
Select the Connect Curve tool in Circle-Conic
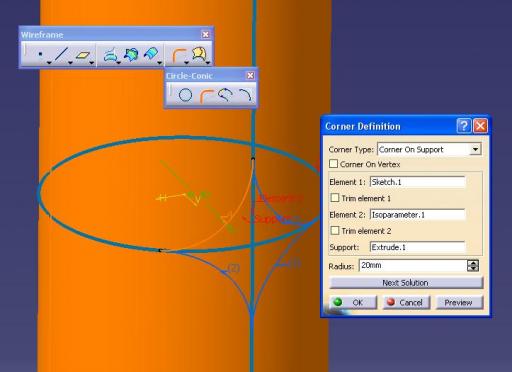click(x=225, y=95)
